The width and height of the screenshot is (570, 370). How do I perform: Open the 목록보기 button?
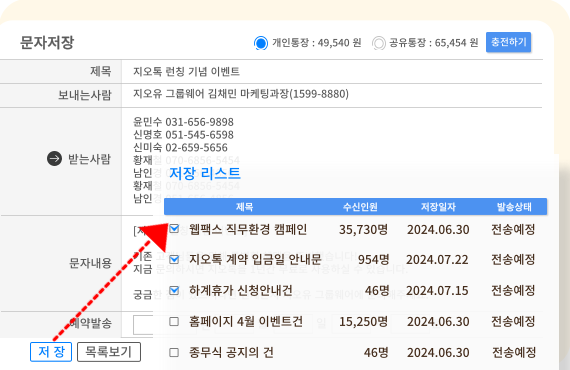pyautogui.click(x=109, y=352)
